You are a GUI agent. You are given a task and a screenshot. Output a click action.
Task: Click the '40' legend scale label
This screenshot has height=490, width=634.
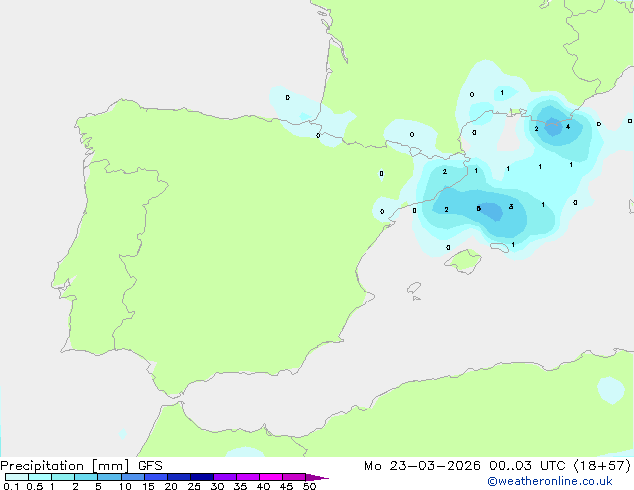tap(263, 486)
